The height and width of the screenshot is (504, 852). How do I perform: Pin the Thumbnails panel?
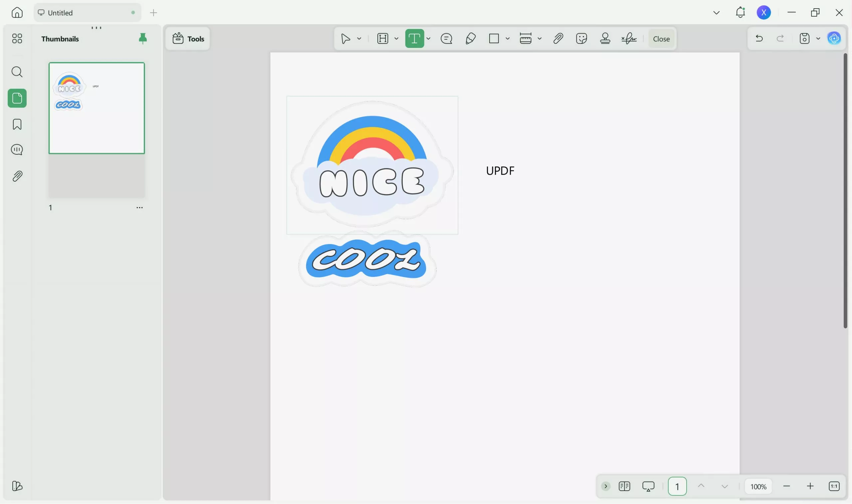(x=142, y=38)
